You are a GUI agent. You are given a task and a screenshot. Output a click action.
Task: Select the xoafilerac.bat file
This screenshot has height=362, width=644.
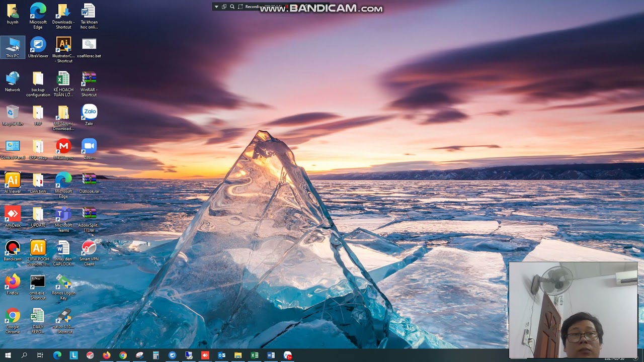click(89, 48)
